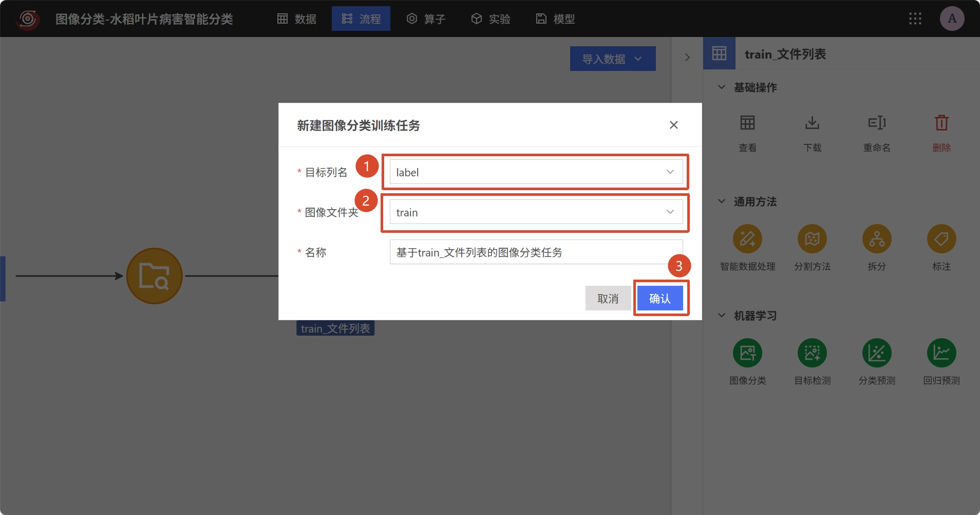
Task: Cancel the dialog with 取消
Action: pos(608,299)
